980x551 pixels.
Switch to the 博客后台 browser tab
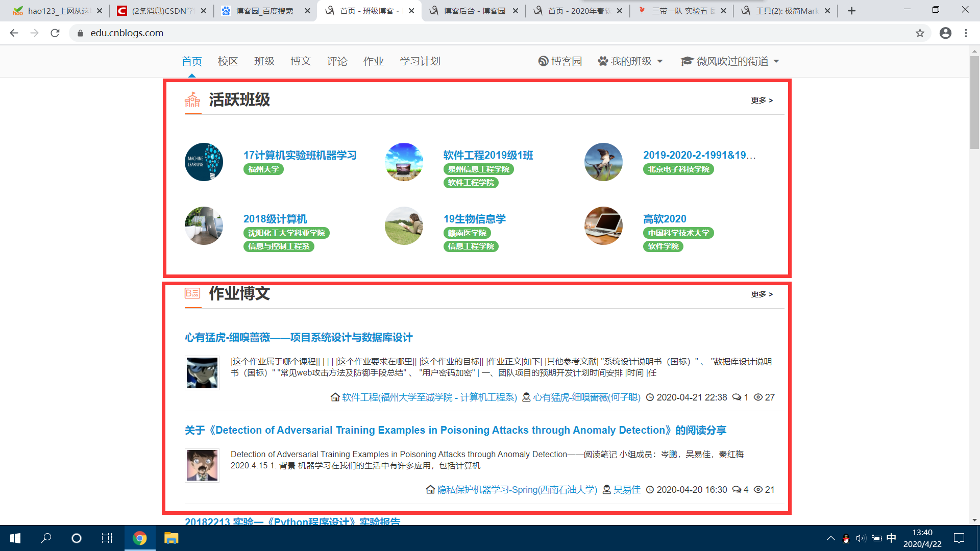click(474, 11)
